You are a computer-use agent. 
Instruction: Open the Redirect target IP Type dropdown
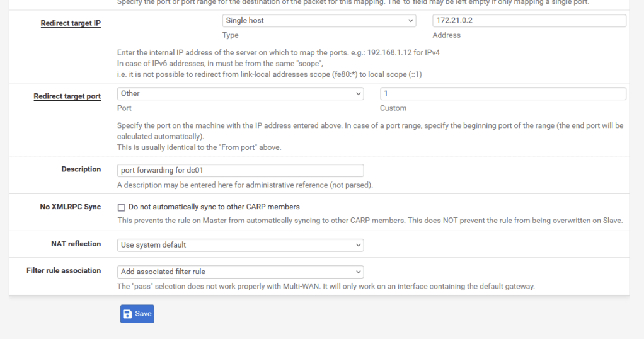[x=319, y=21]
